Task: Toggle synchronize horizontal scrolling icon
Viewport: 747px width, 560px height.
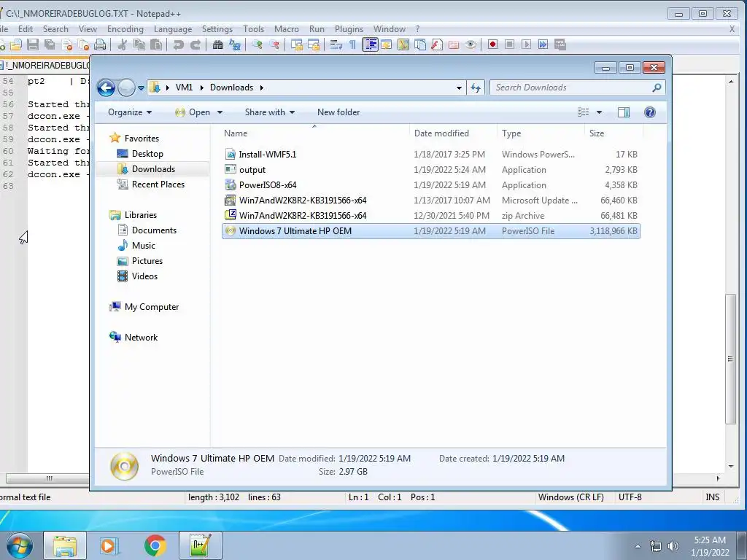Action: pos(314,44)
